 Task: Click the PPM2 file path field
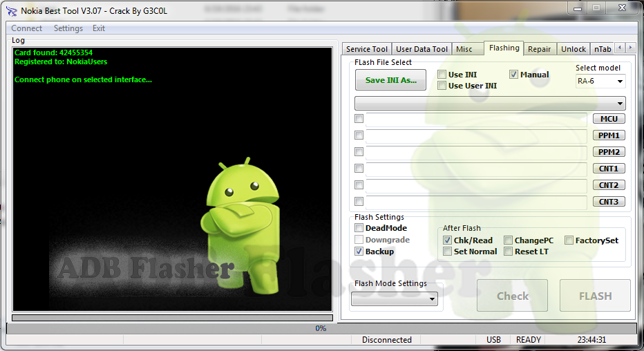click(x=476, y=152)
